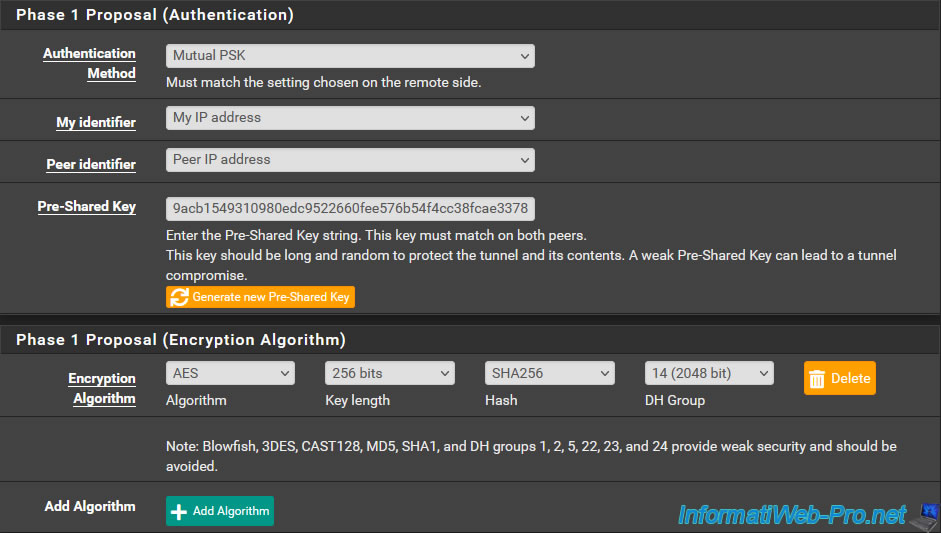Open the Peer identifier dropdown
The height and width of the screenshot is (533, 941).
350,160
